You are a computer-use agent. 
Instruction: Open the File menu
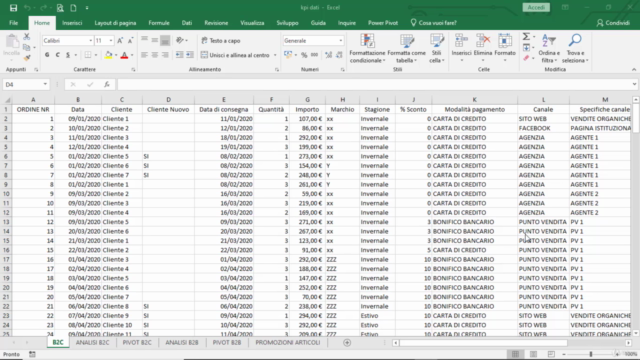tap(13, 23)
